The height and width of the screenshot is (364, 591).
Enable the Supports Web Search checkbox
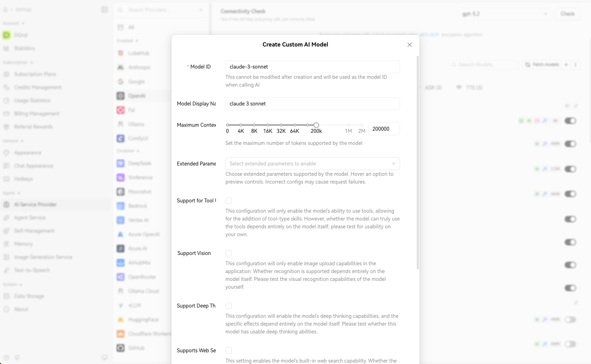point(229,351)
